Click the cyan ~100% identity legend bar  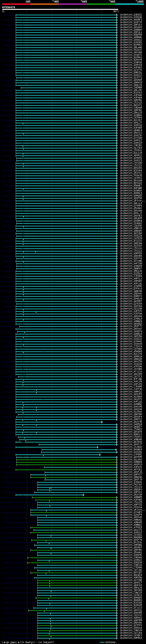[x=130, y=4]
